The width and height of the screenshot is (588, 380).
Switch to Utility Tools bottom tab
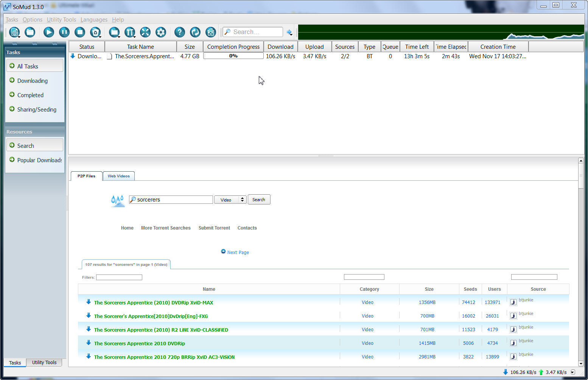click(x=44, y=362)
